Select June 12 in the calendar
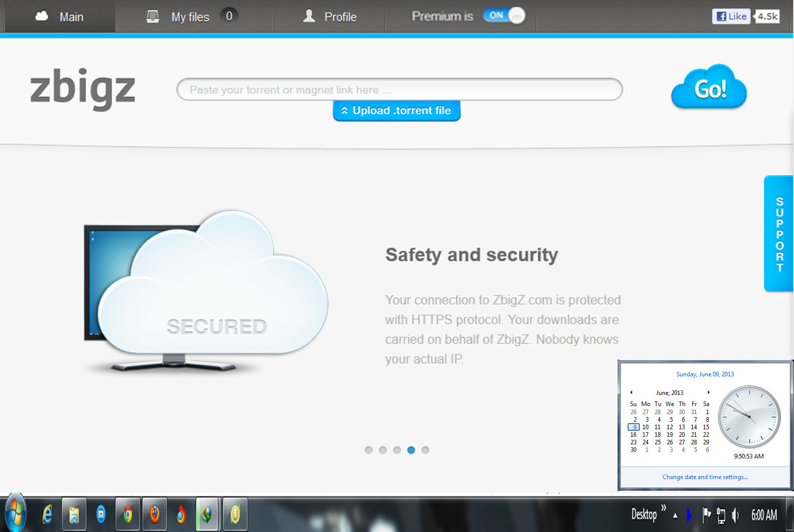Image resolution: width=794 pixels, height=532 pixels. coord(669,427)
